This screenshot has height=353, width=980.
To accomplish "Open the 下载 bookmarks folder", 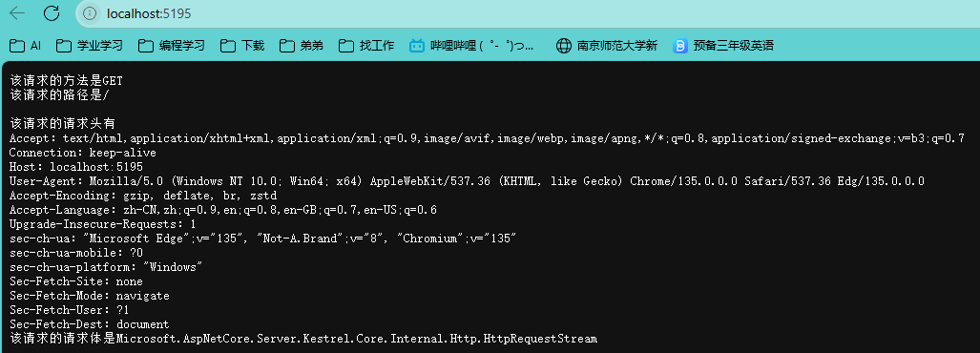I will pos(243,46).
